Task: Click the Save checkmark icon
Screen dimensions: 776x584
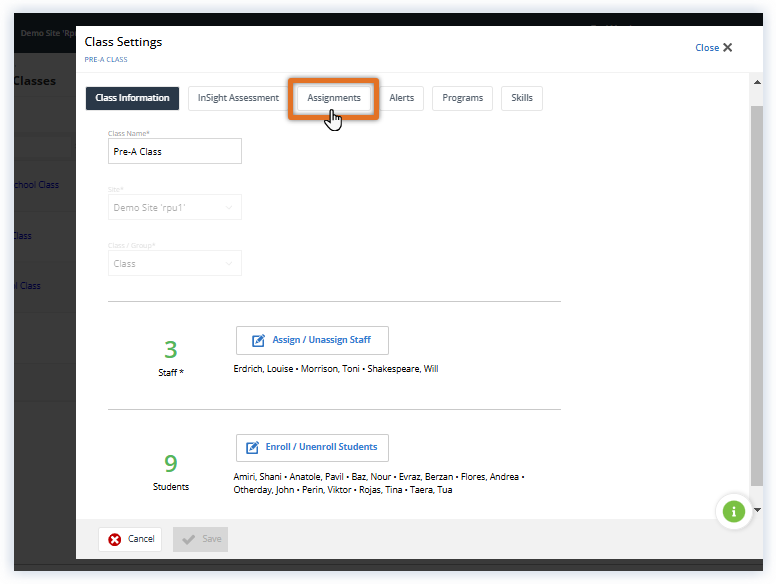Action: click(x=189, y=539)
